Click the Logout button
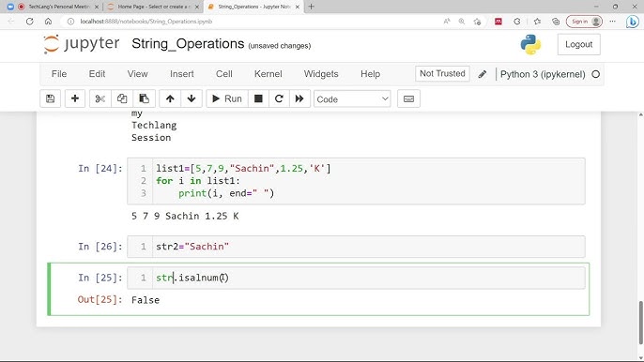 click(578, 44)
